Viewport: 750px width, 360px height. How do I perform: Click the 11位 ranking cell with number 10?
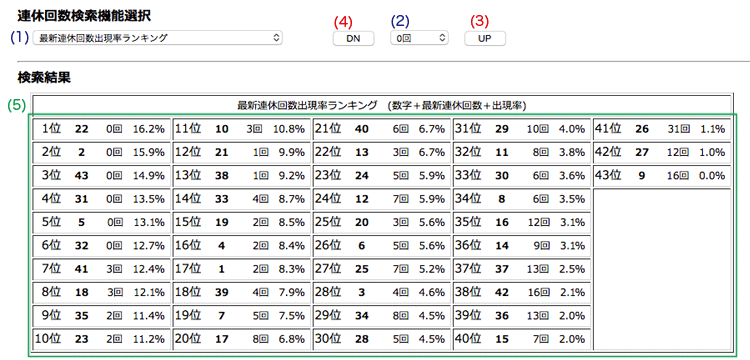click(x=242, y=129)
